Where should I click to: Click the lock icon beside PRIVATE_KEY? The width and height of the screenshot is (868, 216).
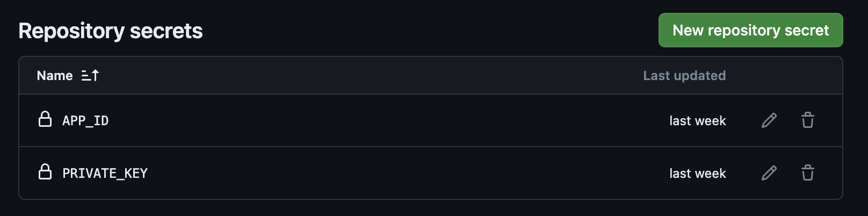pyautogui.click(x=45, y=172)
